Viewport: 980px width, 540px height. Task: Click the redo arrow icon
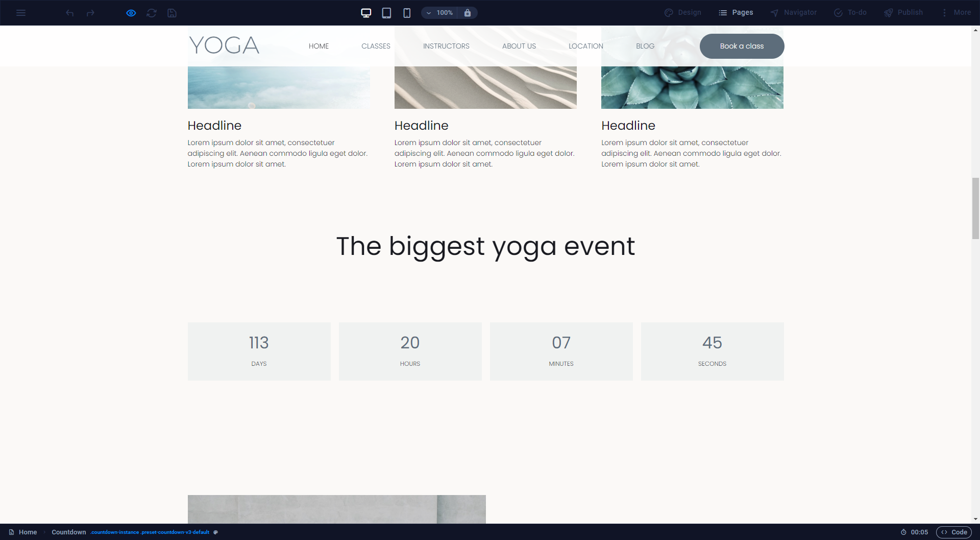(90, 13)
